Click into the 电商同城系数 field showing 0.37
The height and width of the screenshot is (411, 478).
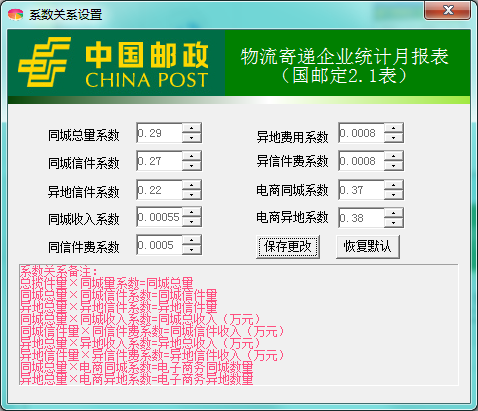361,190
